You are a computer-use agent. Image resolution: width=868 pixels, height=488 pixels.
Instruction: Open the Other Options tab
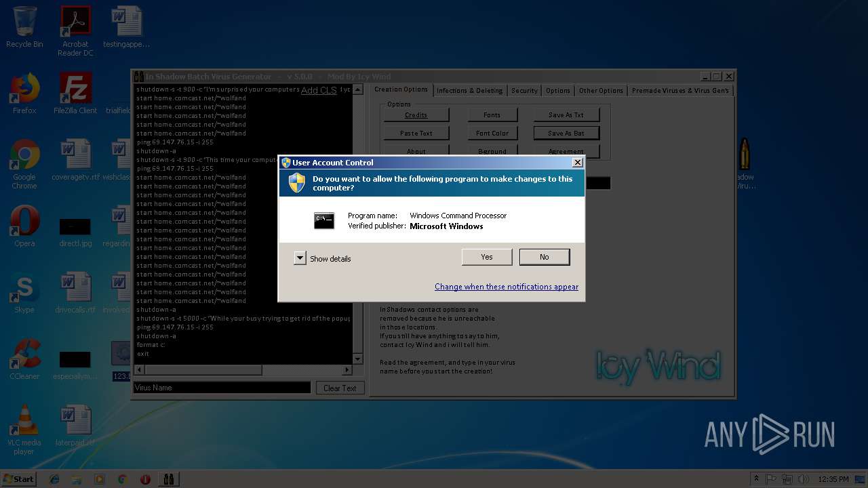(x=601, y=90)
